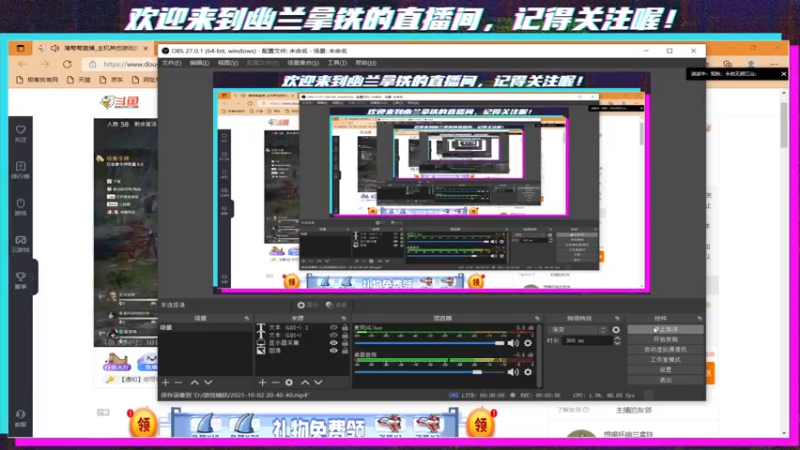Add a new source with the plus icon
Viewport: 800px width, 450px height.
[x=262, y=382]
